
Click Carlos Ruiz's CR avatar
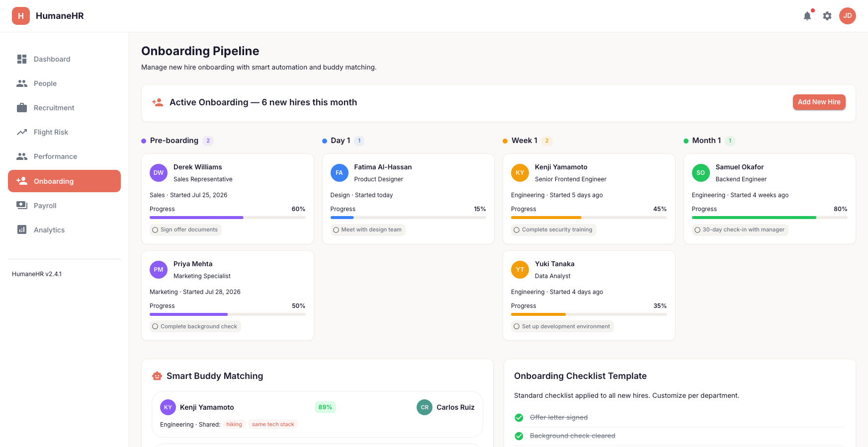coord(425,407)
